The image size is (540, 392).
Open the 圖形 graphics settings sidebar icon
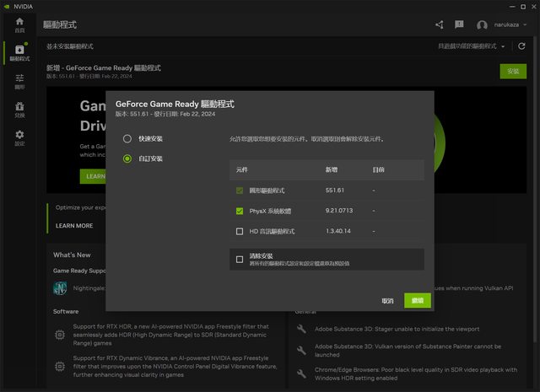click(x=19, y=81)
